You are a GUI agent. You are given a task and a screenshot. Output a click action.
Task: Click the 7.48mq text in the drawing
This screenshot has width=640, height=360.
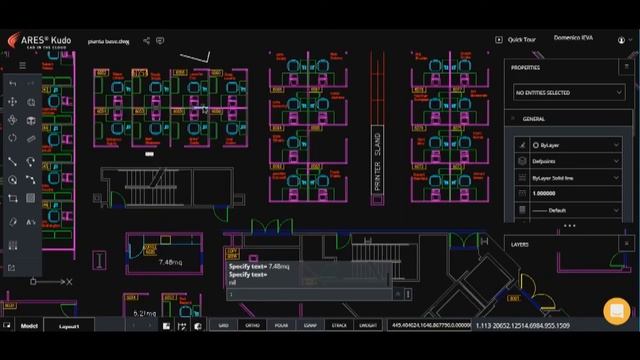pyautogui.click(x=170, y=262)
